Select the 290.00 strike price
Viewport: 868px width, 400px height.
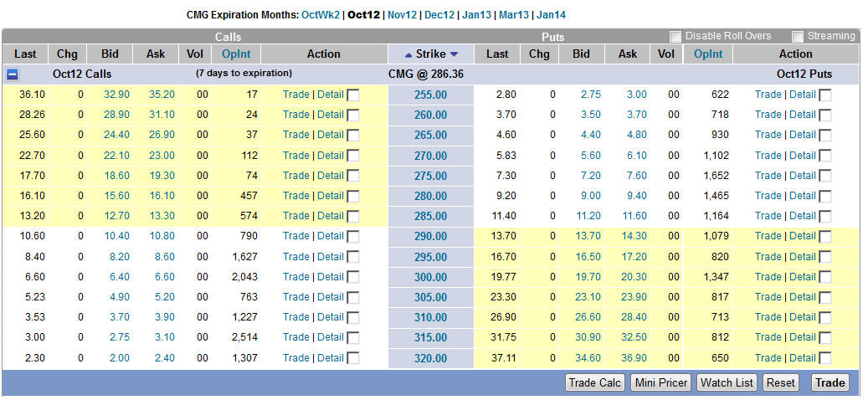[x=430, y=237]
